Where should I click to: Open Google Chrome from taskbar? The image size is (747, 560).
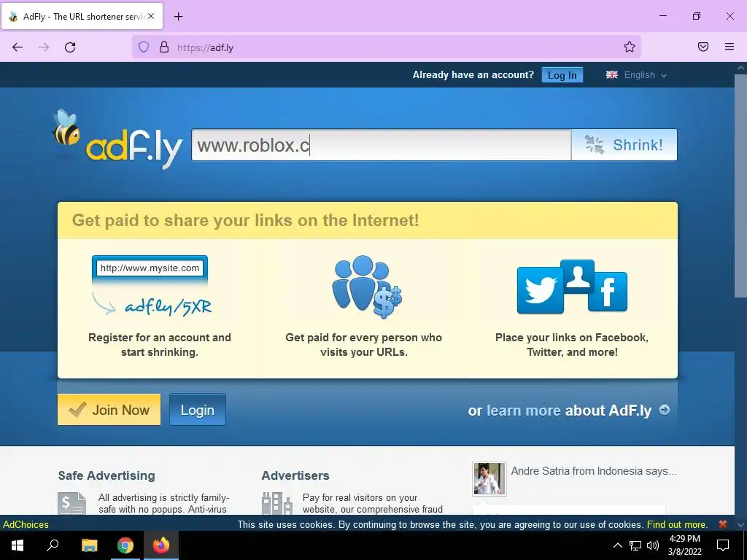[x=125, y=545]
